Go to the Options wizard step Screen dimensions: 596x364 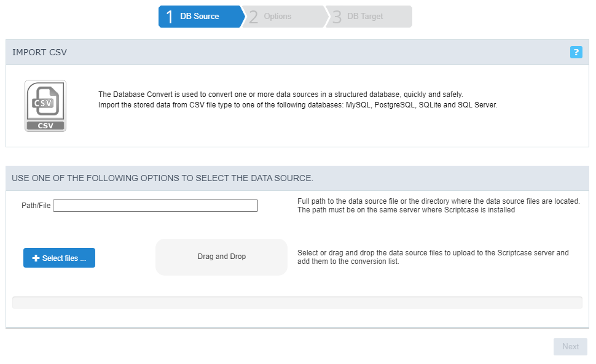pyautogui.click(x=284, y=17)
